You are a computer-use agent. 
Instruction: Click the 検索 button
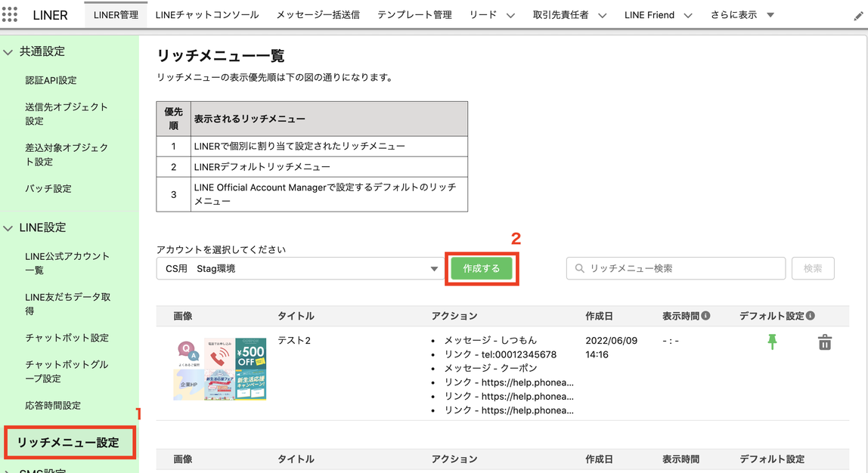pos(813,268)
